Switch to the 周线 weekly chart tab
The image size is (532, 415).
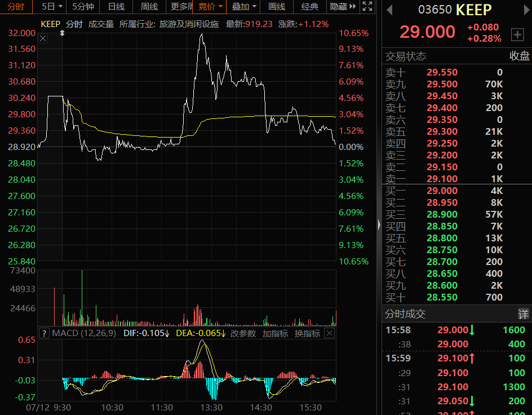(x=149, y=7)
